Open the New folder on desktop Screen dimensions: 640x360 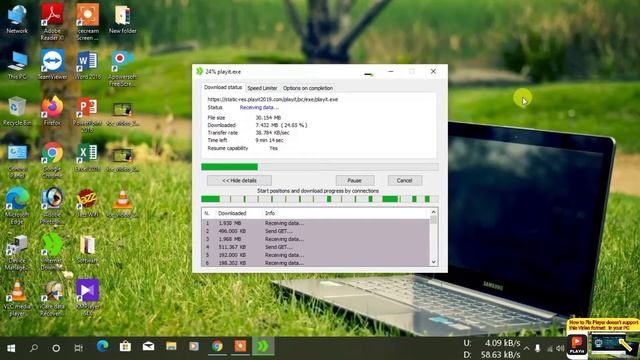pyautogui.click(x=122, y=19)
